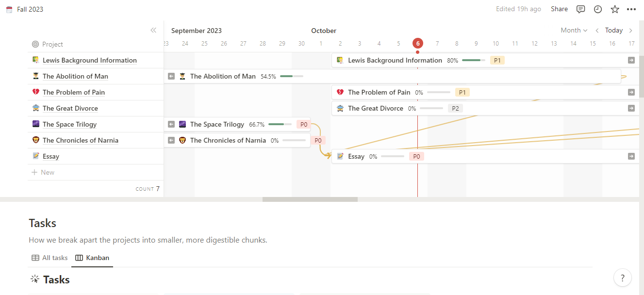Click the forward arrow on the Essay bar
Viewport: 644px width, 295px height.
(x=631, y=156)
